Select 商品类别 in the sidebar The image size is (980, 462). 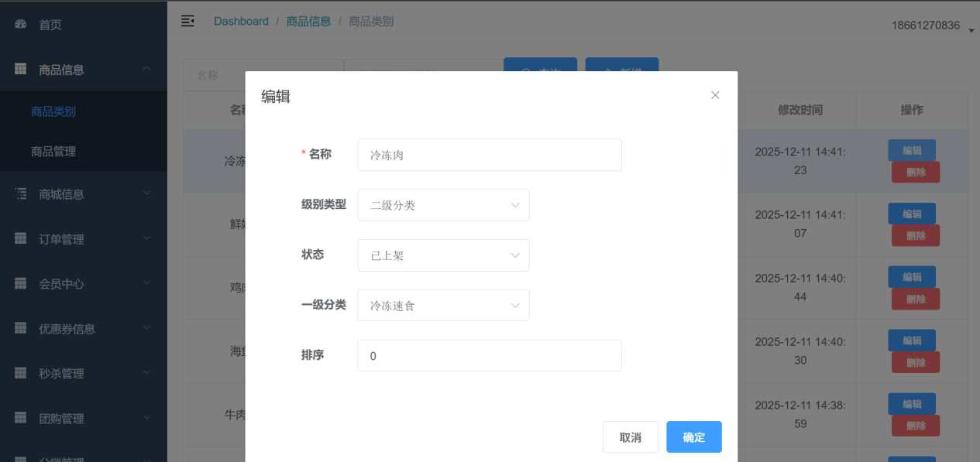click(53, 111)
